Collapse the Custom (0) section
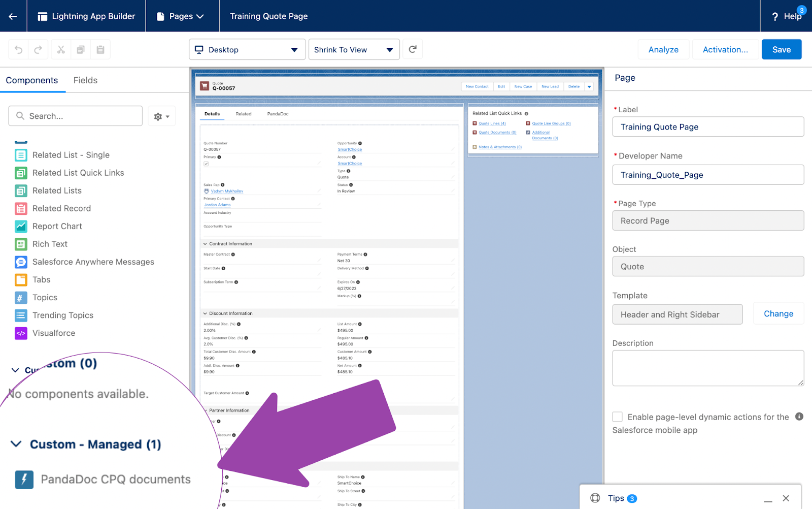The width and height of the screenshot is (812, 509). 15,370
